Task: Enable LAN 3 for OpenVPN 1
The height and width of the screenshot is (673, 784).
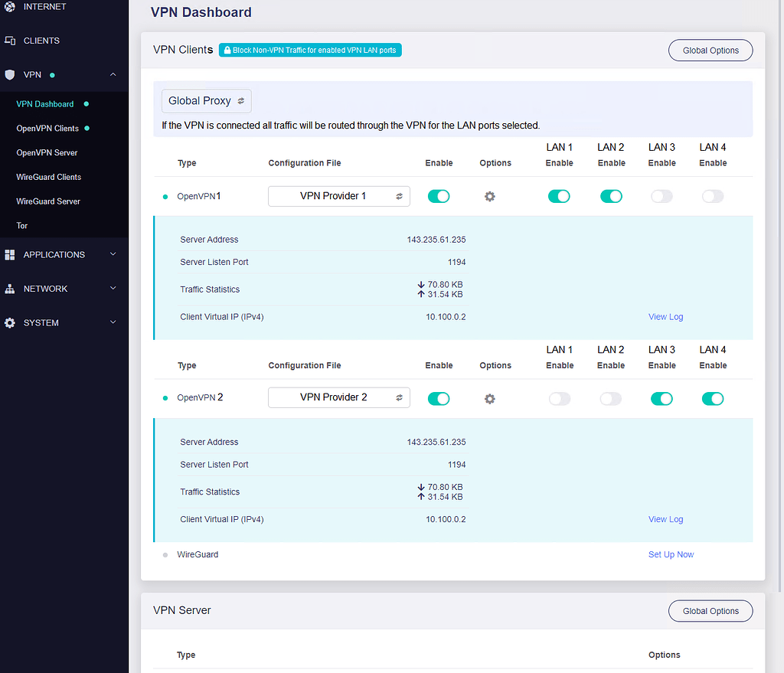Action: [661, 196]
